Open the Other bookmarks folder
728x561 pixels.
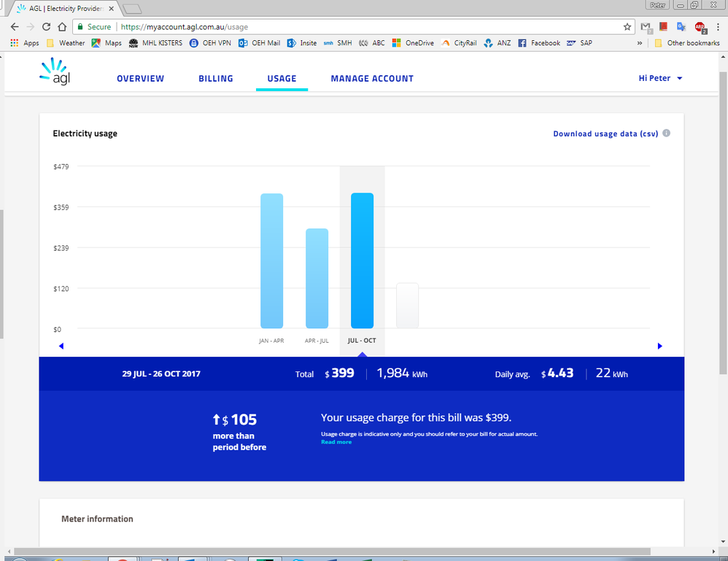(686, 43)
